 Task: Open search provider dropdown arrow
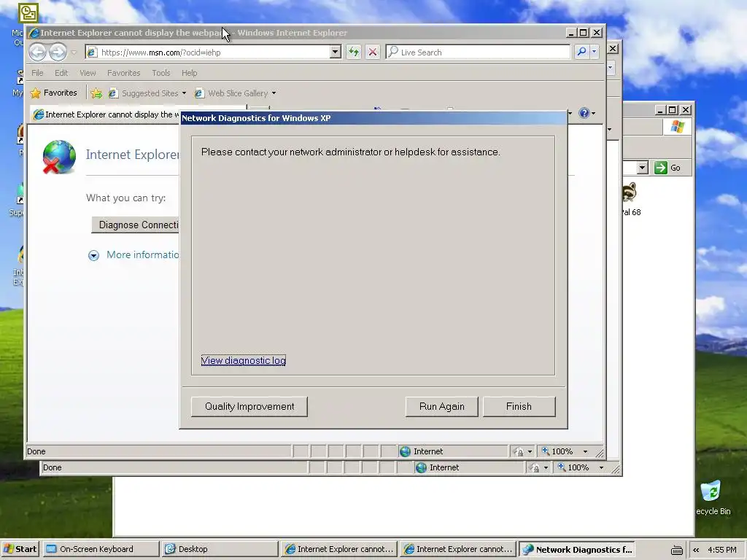(595, 52)
